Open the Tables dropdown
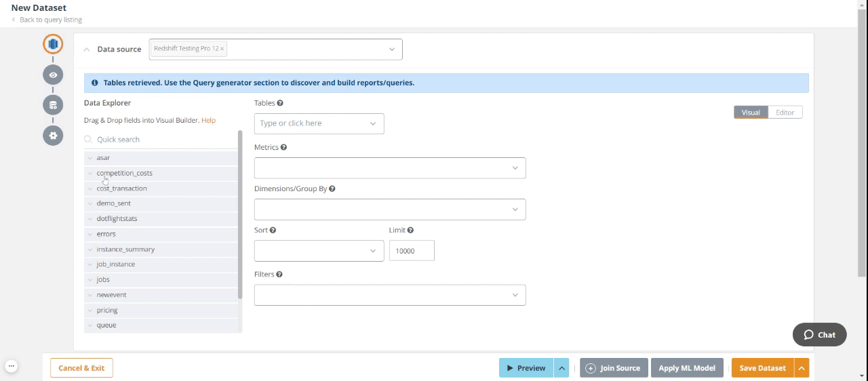 click(x=319, y=123)
